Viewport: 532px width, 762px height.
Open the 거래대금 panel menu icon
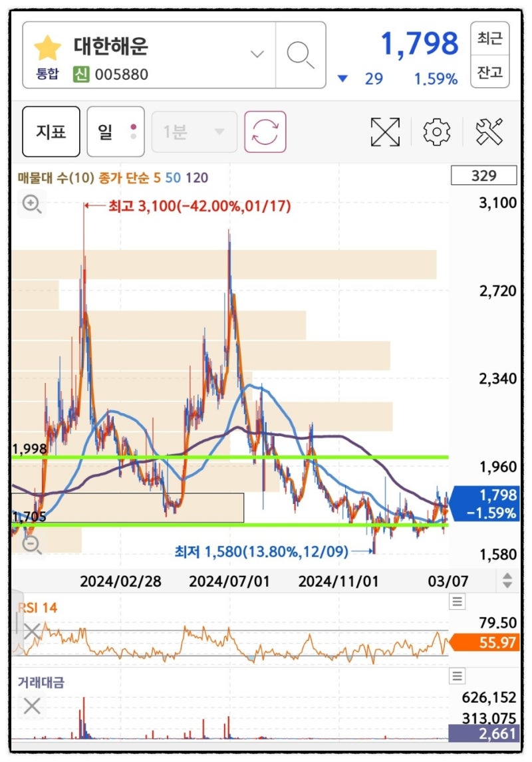(457, 676)
